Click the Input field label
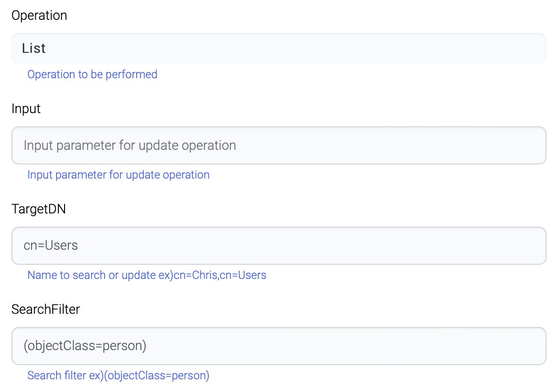 pyautogui.click(x=26, y=109)
